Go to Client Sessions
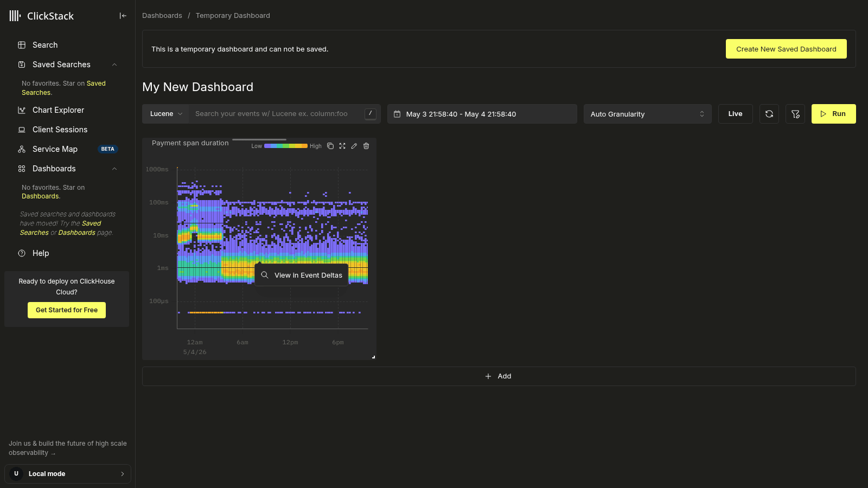 tap(60, 130)
